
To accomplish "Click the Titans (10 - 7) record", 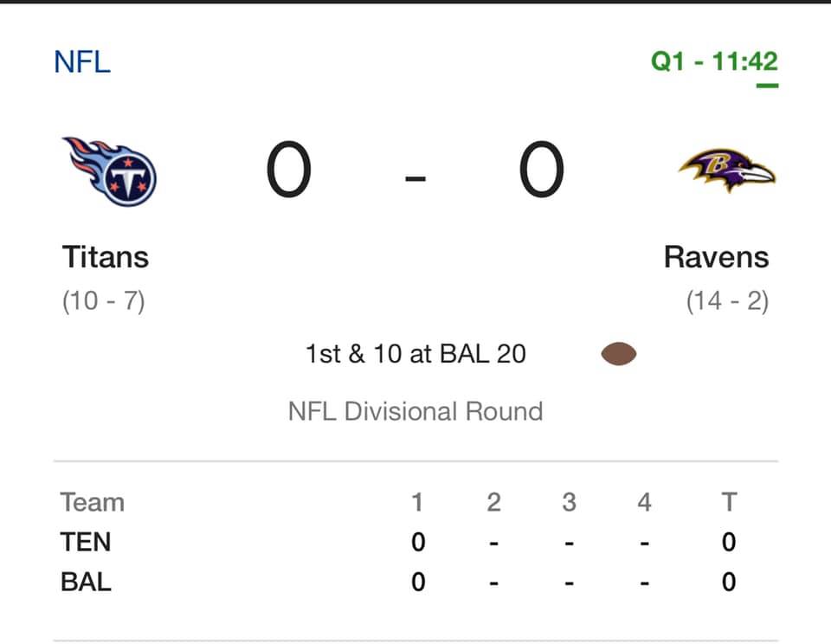I will [x=103, y=301].
